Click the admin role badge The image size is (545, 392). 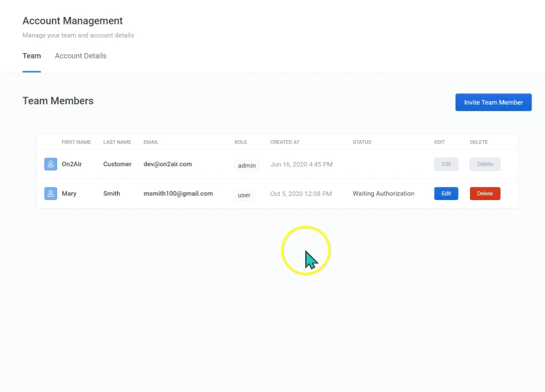click(x=247, y=165)
